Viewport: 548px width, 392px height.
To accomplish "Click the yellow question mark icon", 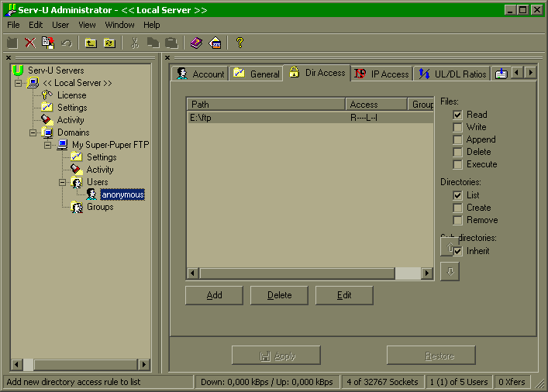I will (x=240, y=43).
